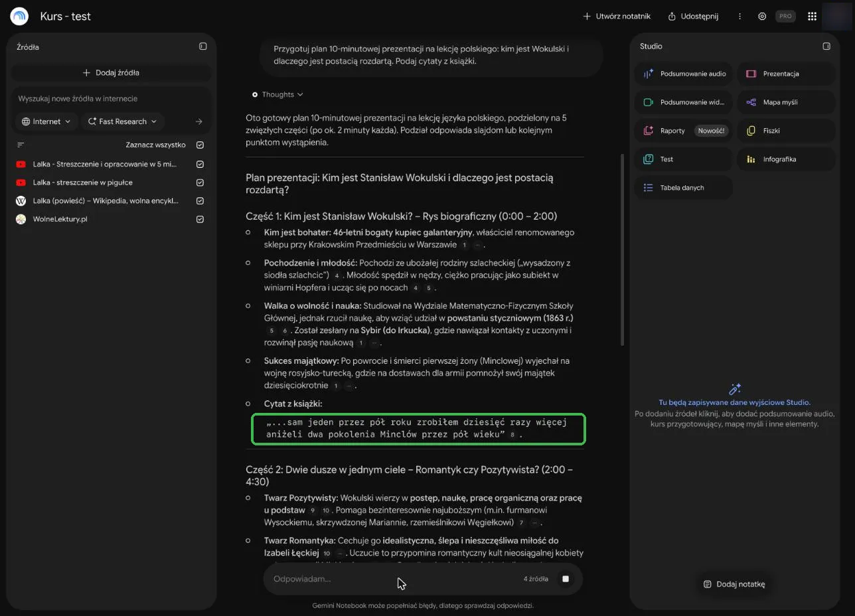Open the Fast Research dropdown
Viewport: 855px width, 616px height.
coord(122,121)
